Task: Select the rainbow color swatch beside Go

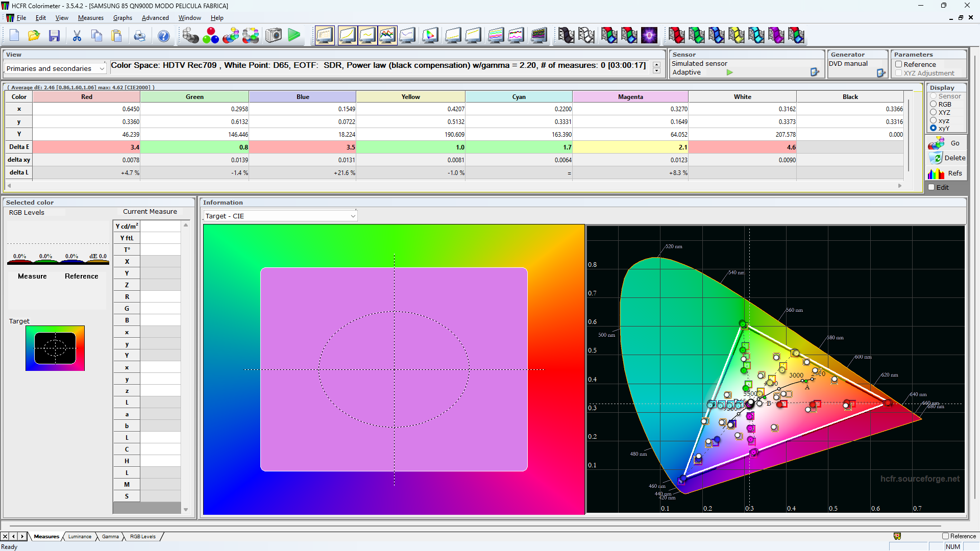Action: (936, 143)
